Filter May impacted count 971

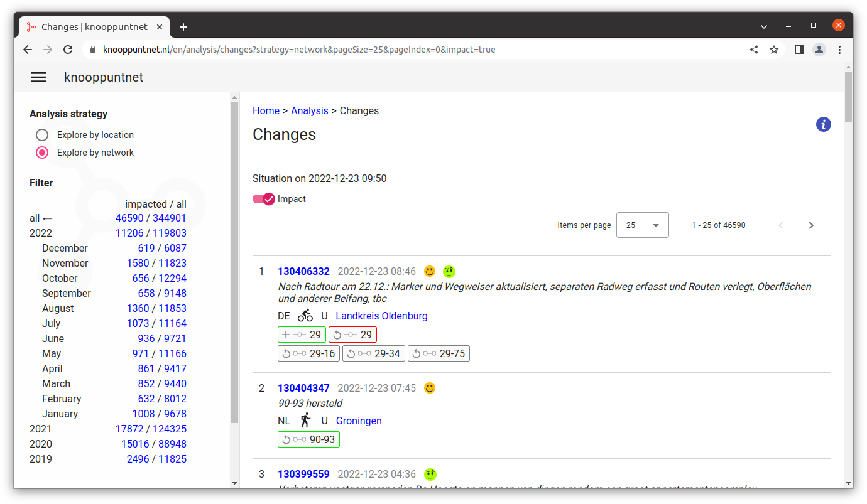[x=141, y=353]
